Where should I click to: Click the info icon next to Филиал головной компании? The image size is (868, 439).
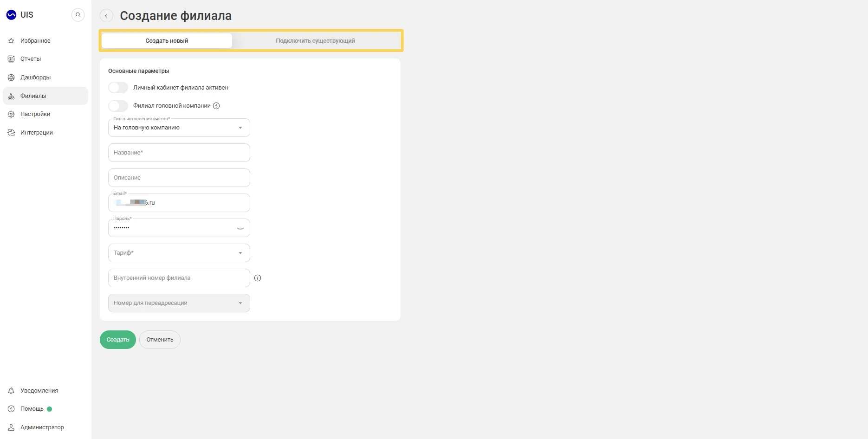coord(216,106)
